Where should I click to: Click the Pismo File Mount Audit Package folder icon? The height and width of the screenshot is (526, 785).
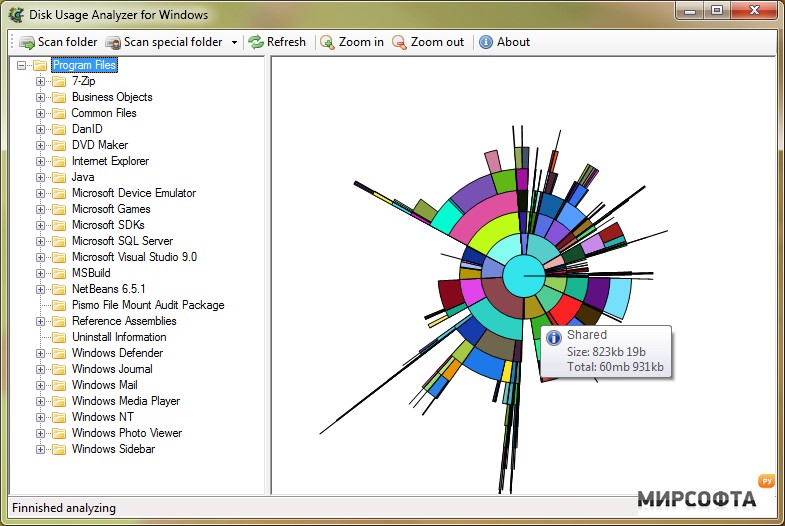click(59, 305)
